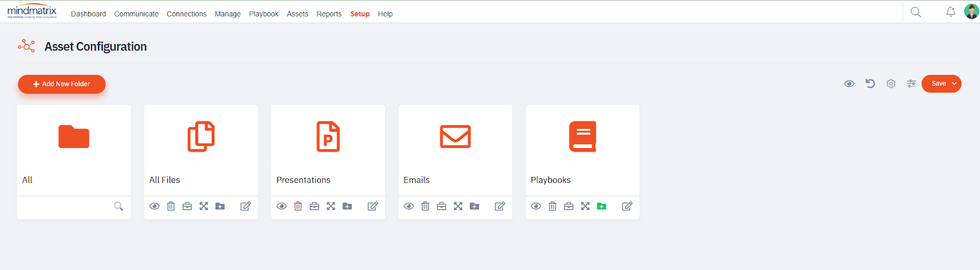This screenshot has height=270, width=980.
Task: Open the Reports menu
Action: click(x=329, y=14)
